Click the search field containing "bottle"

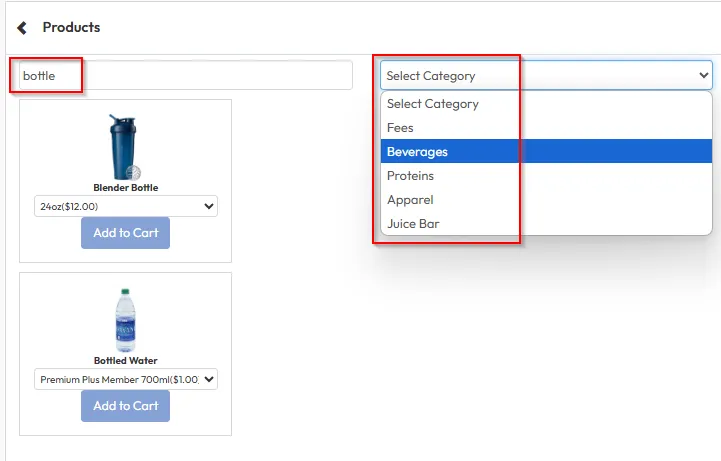point(182,75)
